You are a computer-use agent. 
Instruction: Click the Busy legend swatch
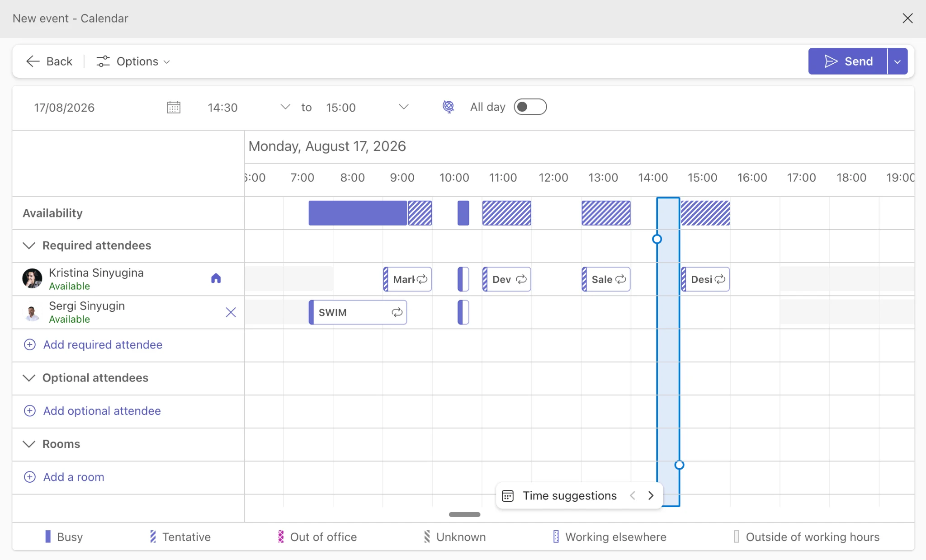[x=48, y=536]
